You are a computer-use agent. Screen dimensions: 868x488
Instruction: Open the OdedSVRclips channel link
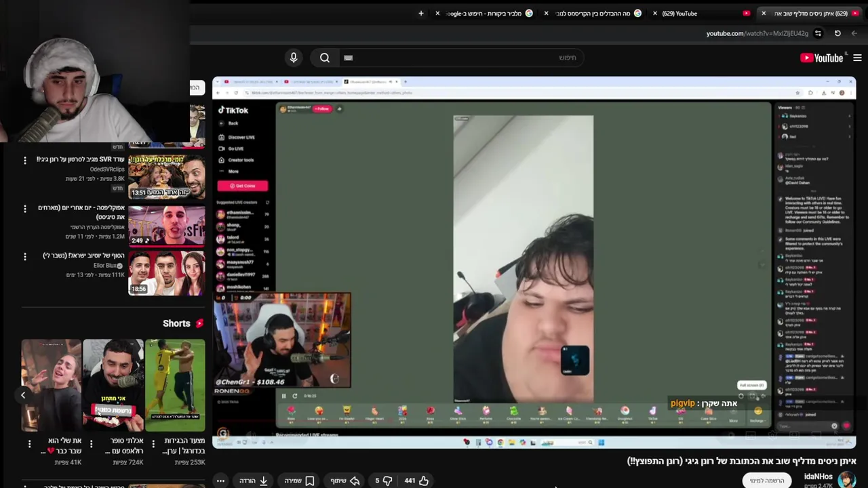107,169
